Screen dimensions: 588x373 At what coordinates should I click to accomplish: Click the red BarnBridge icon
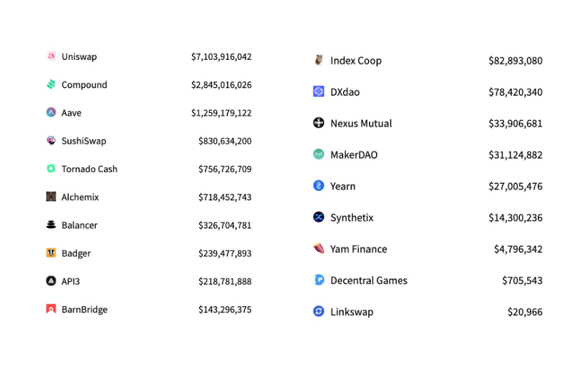tap(51, 309)
